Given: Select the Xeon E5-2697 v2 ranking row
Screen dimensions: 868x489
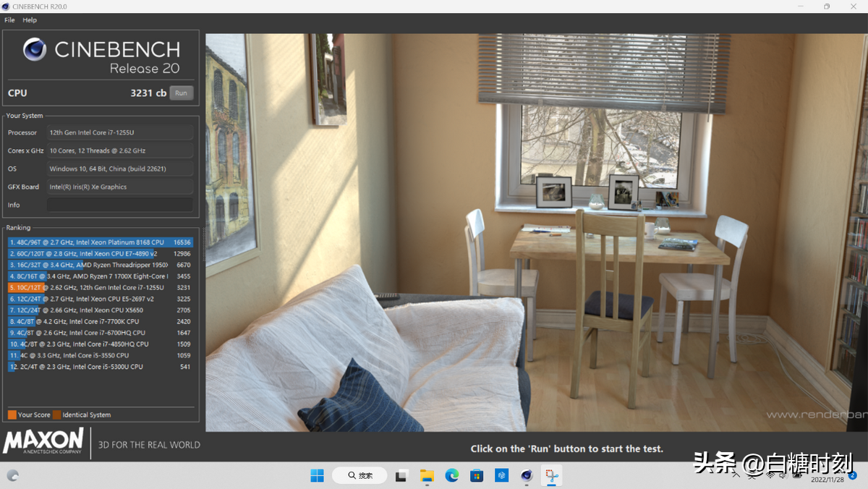Looking at the screenshot, I should pos(101,299).
